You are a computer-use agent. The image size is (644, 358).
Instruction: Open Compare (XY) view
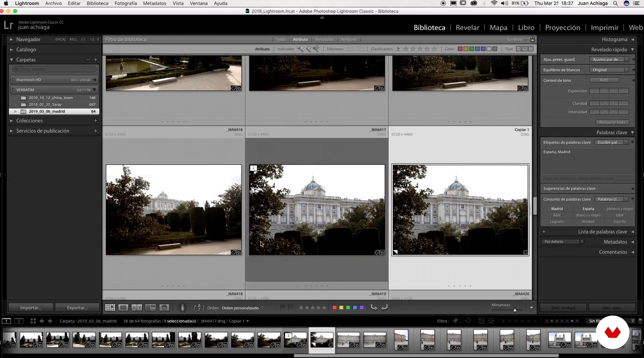(137, 307)
